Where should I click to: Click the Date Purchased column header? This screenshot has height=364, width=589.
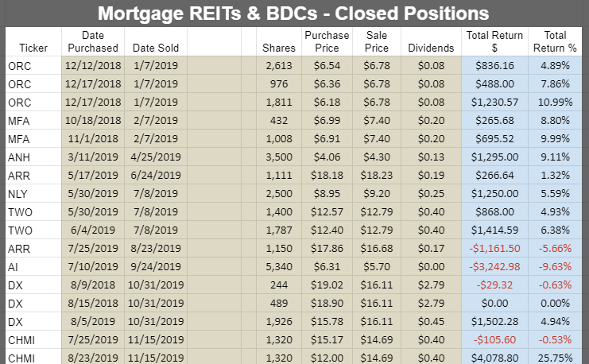click(93, 41)
